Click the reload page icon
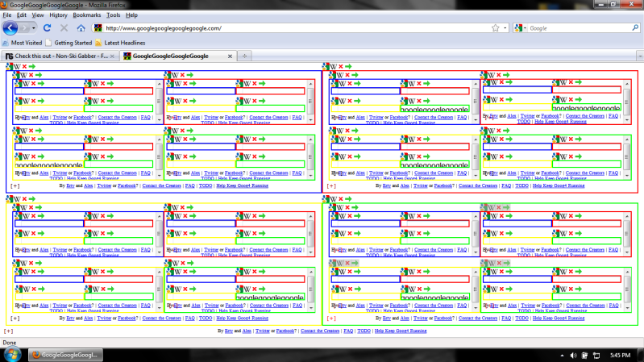Image resolution: width=644 pixels, height=362 pixels. point(48,27)
